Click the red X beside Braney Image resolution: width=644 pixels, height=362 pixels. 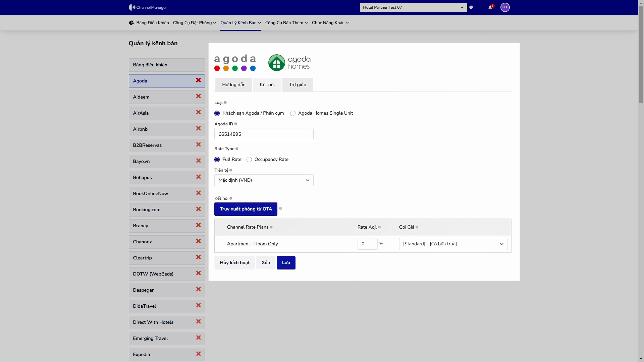199,225
